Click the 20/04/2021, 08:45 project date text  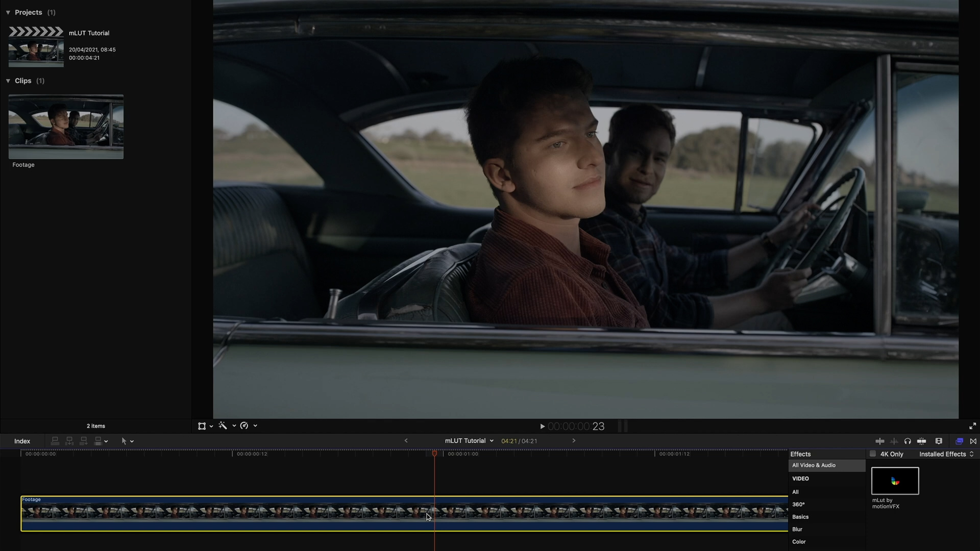pos(92,49)
